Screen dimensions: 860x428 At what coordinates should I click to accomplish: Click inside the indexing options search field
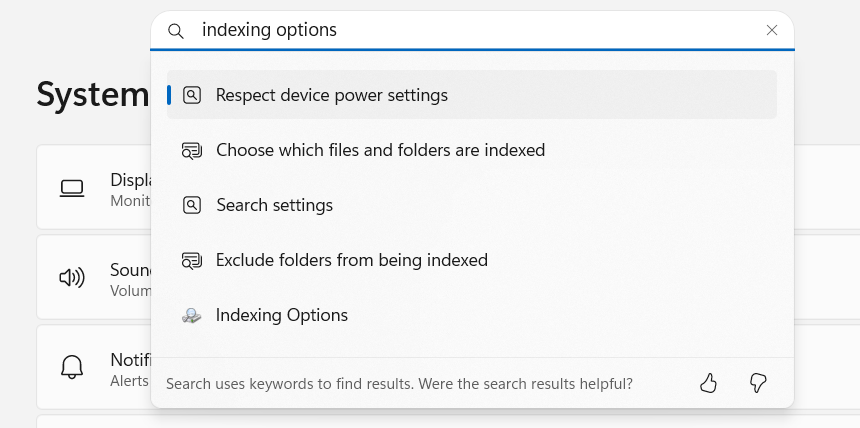[477, 30]
